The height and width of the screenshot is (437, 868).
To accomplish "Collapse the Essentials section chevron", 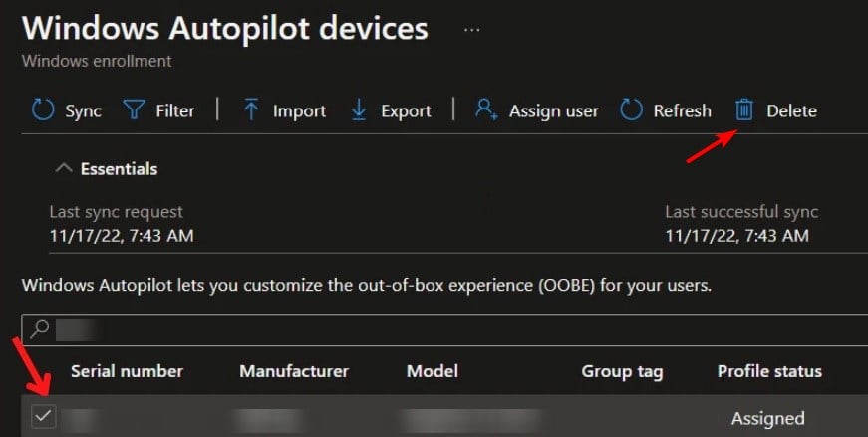I will (63, 168).
